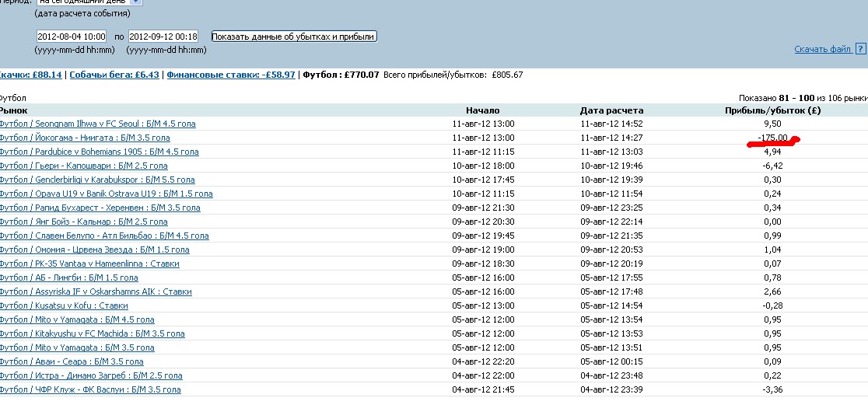
Task: Open Скачки £88.14 category link
Action: [30, 75]
